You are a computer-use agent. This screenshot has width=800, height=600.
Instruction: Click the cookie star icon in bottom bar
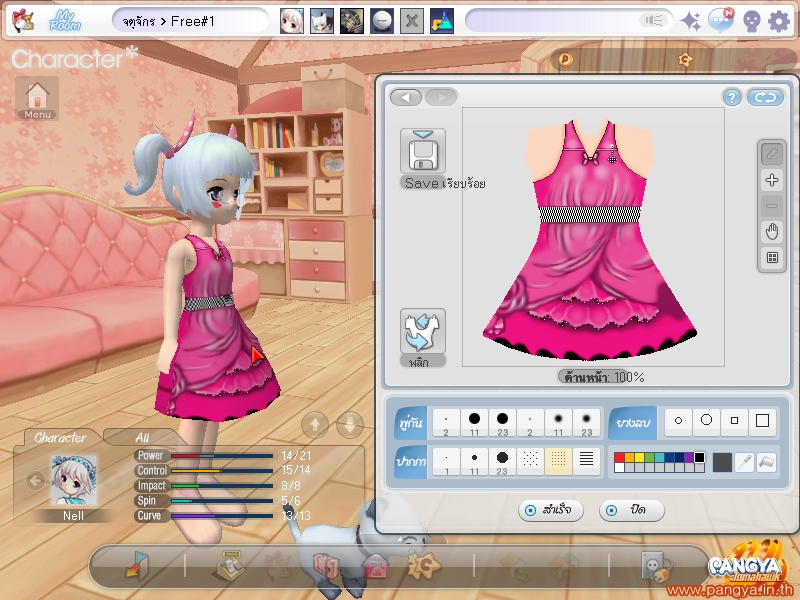coord(423,565)
